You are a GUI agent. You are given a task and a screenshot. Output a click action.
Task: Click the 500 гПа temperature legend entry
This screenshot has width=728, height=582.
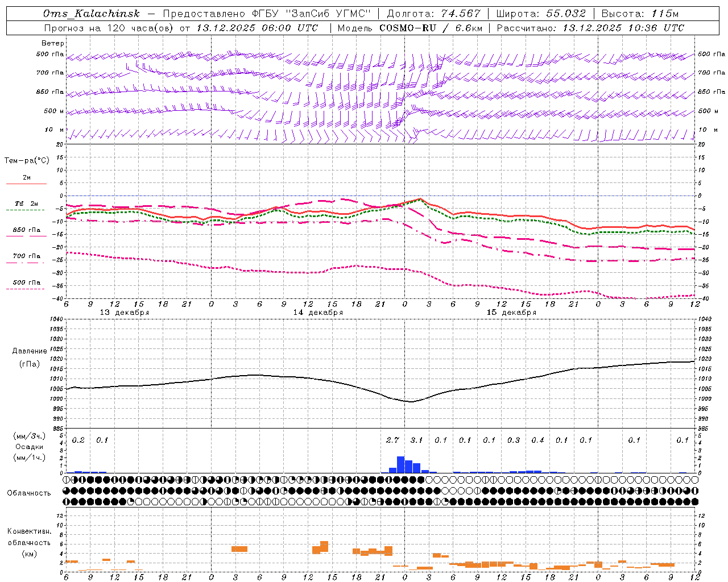(27, 282)
